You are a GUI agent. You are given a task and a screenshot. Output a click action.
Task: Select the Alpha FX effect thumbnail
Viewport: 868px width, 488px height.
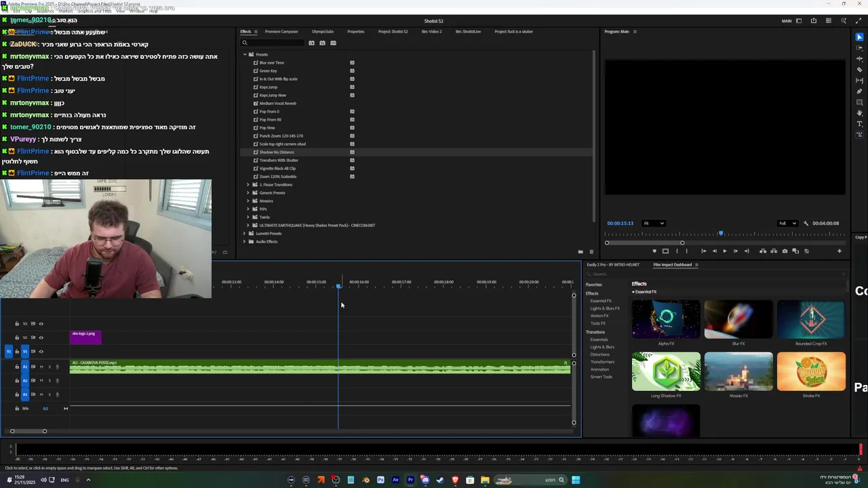pyautogui.click(x=666, y=319)
